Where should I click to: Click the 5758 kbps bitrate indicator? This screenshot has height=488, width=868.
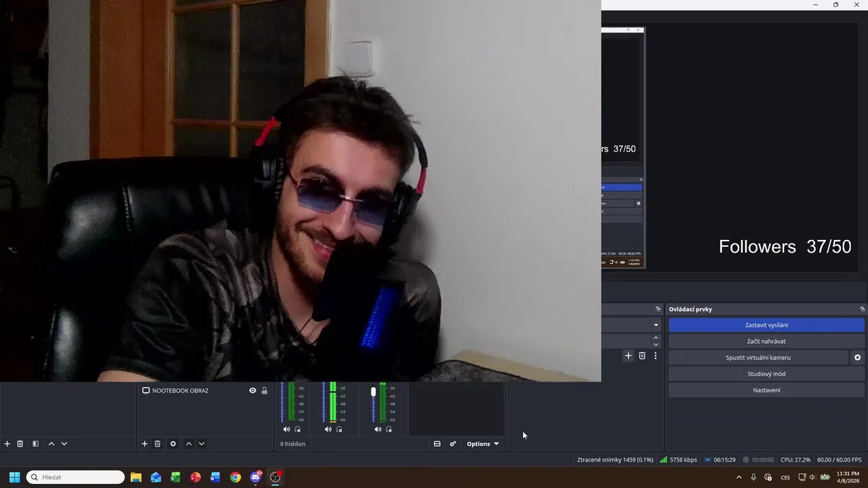coord(678,460)
